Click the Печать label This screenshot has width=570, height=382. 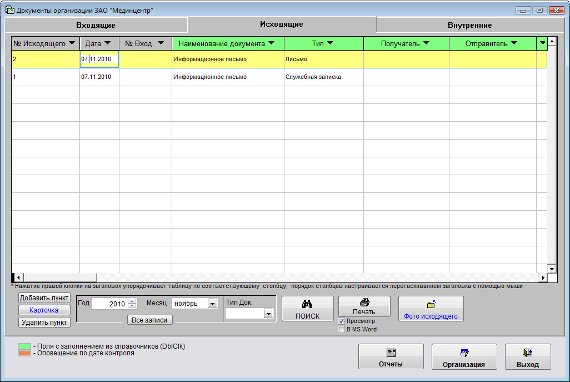click(364, 311)
